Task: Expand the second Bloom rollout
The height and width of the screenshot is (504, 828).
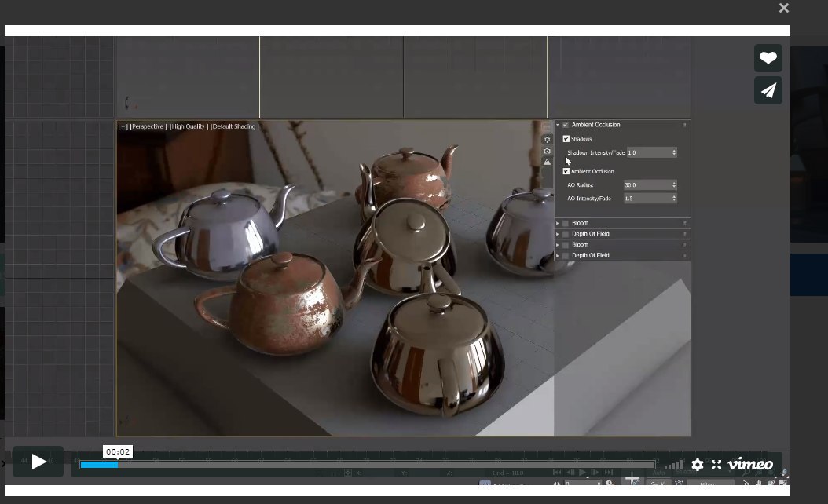Action: (558, 245)
